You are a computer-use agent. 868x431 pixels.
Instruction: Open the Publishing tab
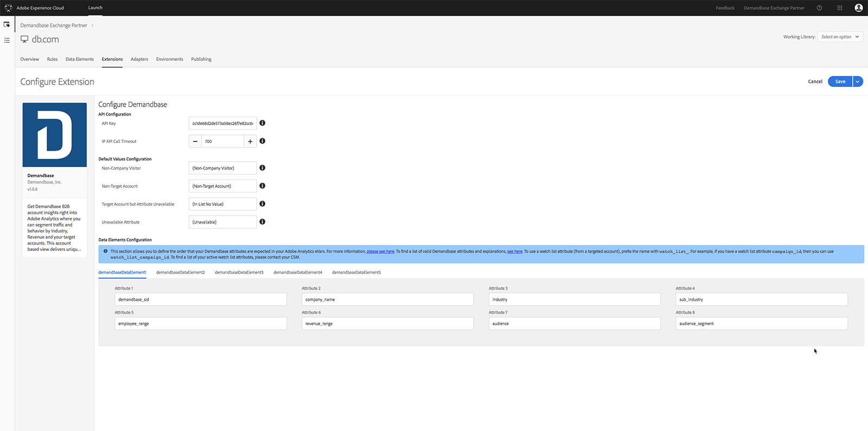(201, 59)
